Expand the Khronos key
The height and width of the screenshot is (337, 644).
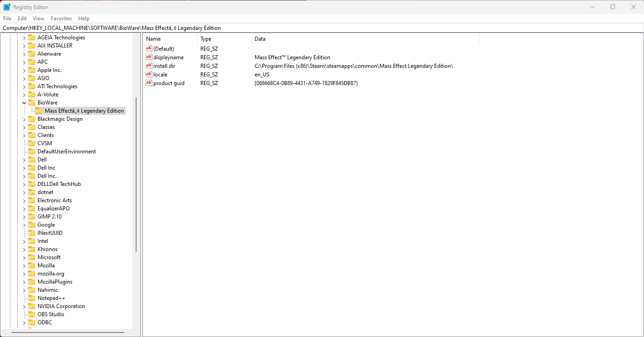[x=24, y=249]
